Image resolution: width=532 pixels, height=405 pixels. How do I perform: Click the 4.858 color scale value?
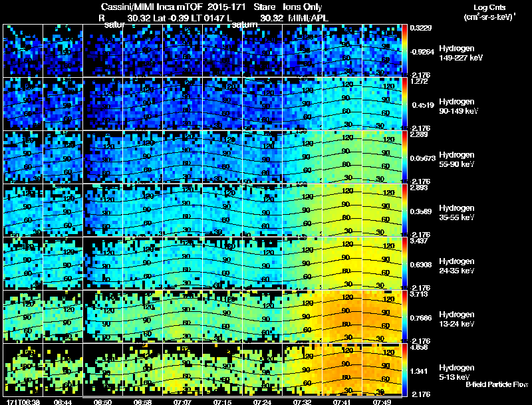coord(419,347)
